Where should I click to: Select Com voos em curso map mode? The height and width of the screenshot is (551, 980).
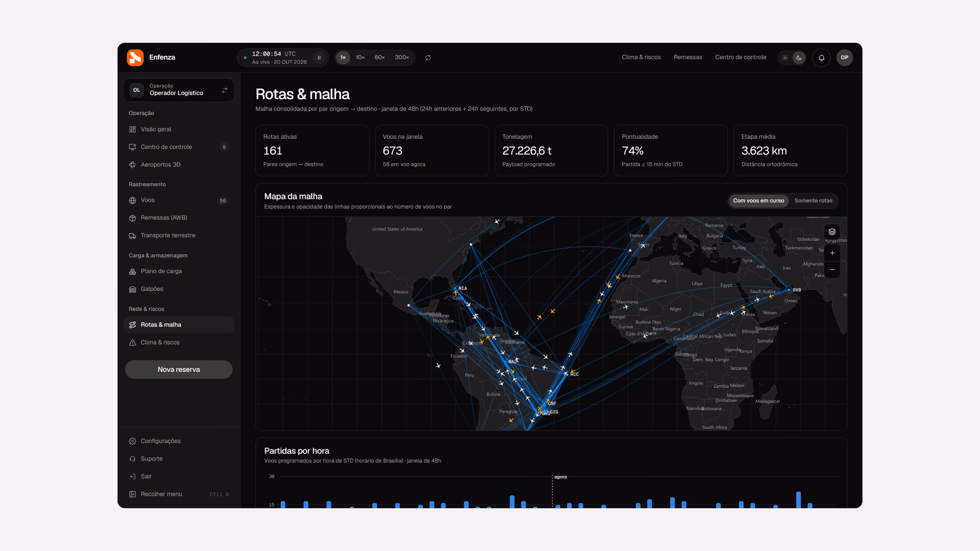click(x=758, y=200)
